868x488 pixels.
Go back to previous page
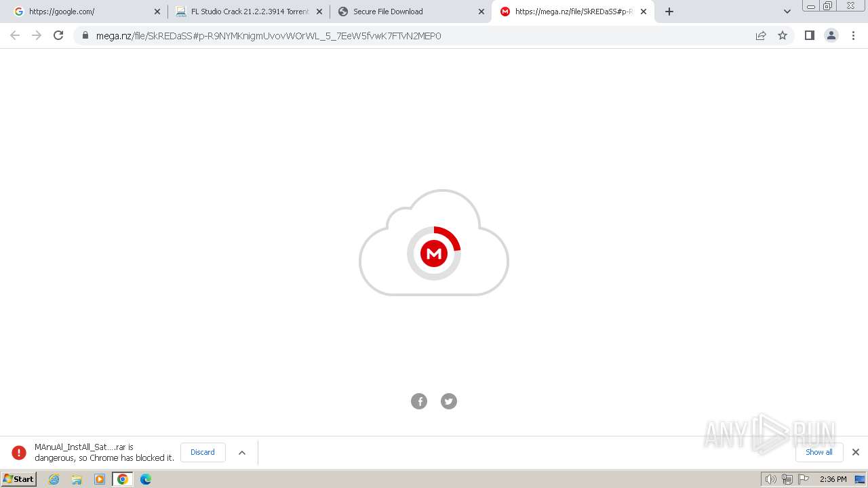tap(15, 35)
